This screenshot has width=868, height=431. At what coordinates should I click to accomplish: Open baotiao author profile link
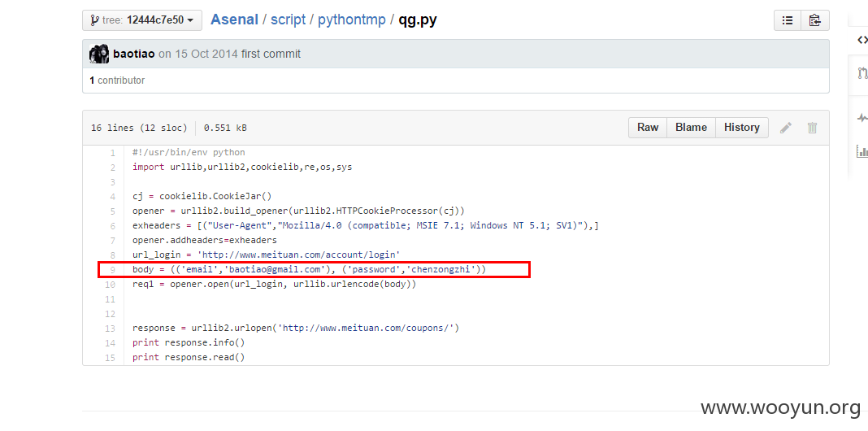click(x=133, y=54)
